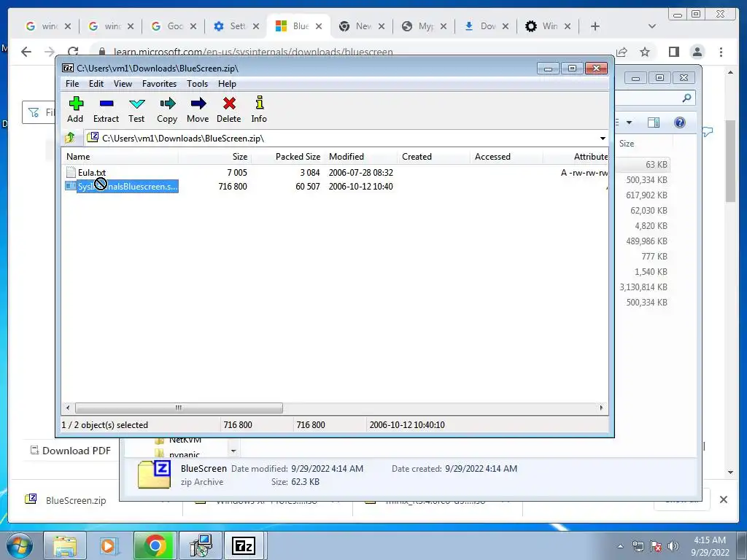Toggle Explorer preview pane icon
The width and height of the screenshot is (747, 560).
(x=654, y=122)
